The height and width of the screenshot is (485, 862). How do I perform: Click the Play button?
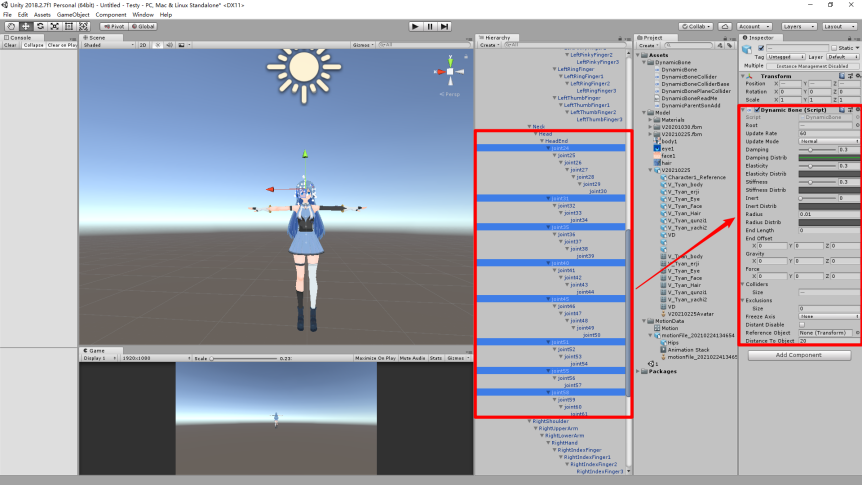pos(415,26)
